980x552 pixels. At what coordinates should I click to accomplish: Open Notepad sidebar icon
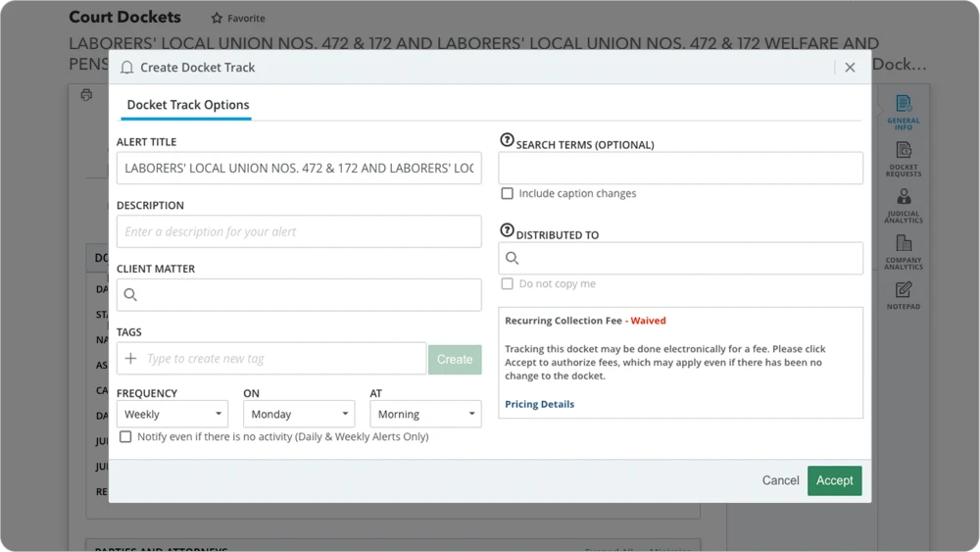pos(904,295)
